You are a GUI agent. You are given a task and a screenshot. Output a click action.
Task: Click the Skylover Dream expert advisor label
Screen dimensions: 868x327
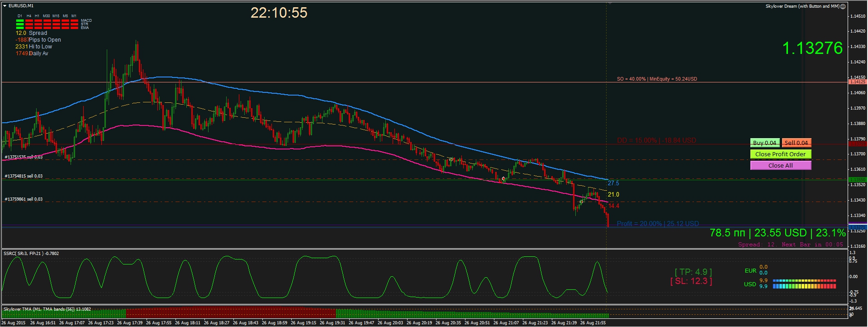pyautogui.click(x=802, y=6)
